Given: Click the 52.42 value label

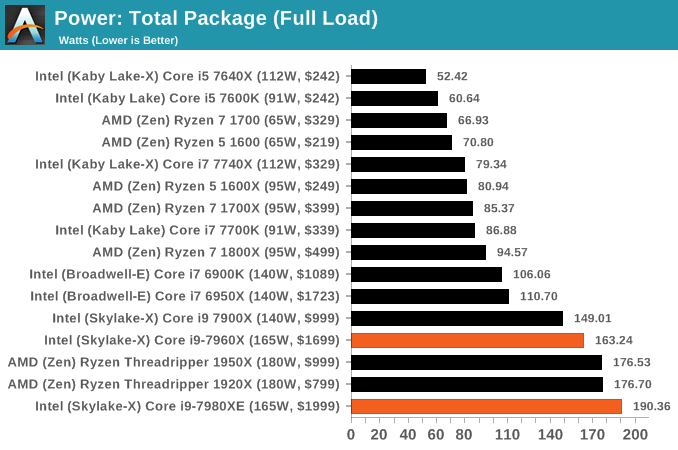Looking at the screenshot, I should click(452, 77).
